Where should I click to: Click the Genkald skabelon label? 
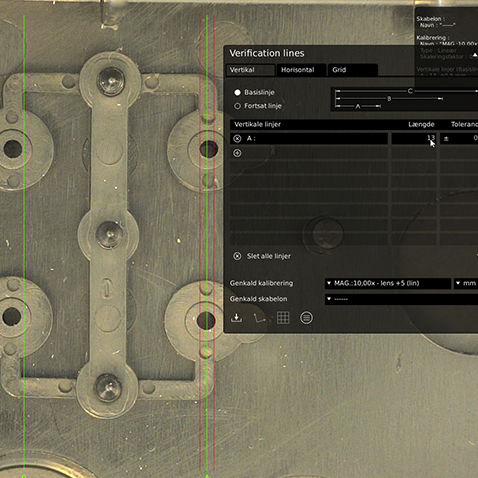point(258,299)
